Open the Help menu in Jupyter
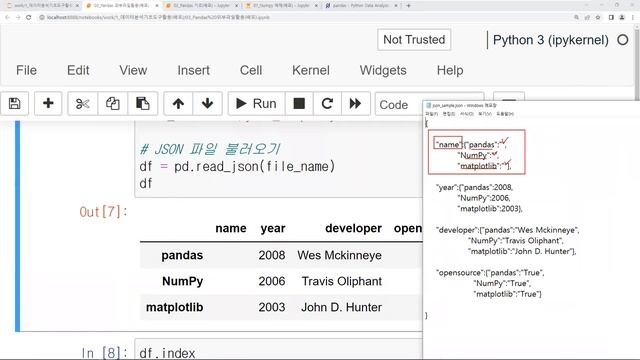The width and height of the screenshot is (640, 360). [x=450, y=70]
